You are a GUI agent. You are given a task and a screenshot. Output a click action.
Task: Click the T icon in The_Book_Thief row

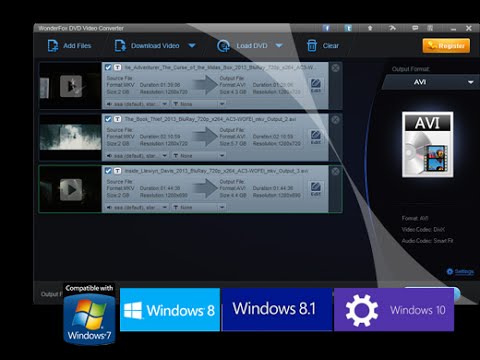pyautogui.click(x=118, y=119)
